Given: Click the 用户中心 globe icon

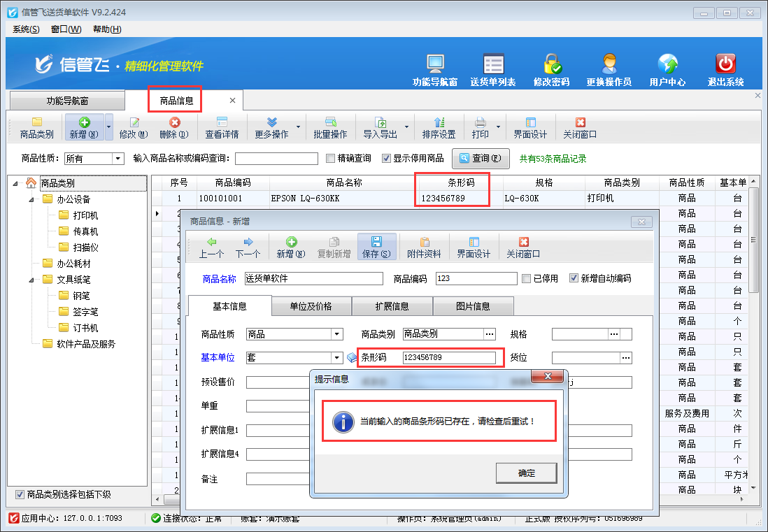Looking at the screenshot, I should pos(667,64).
